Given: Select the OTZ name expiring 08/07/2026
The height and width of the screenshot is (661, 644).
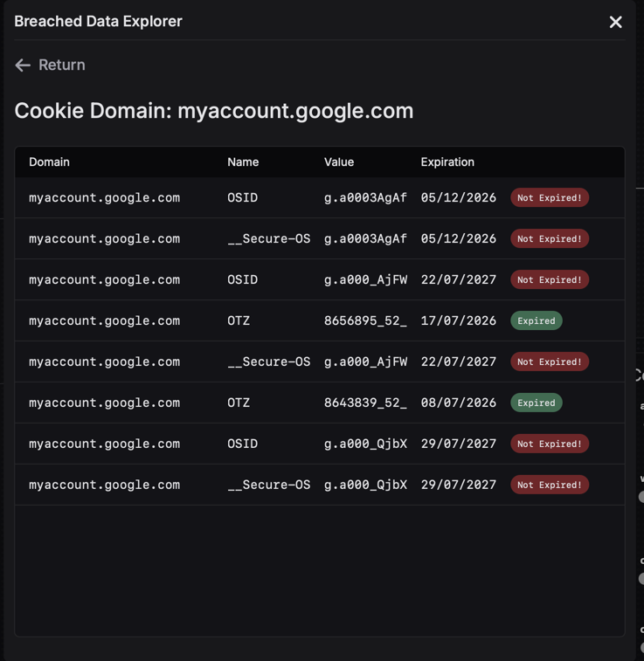Looking at the screenshot, I should click(x=239, y=403).
